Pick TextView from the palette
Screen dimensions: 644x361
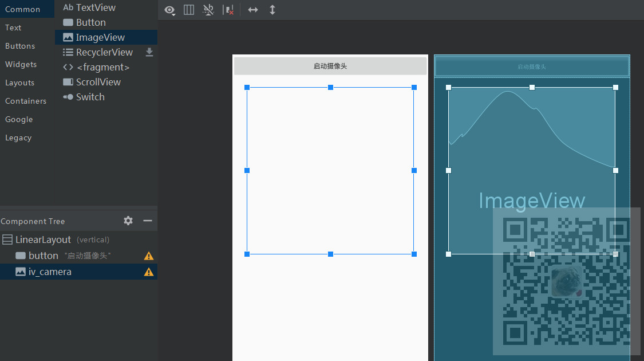[106, 7]
